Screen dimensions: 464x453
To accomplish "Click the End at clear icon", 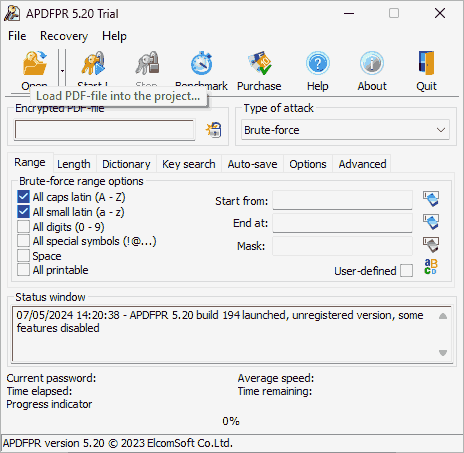I will click(431, 222).
